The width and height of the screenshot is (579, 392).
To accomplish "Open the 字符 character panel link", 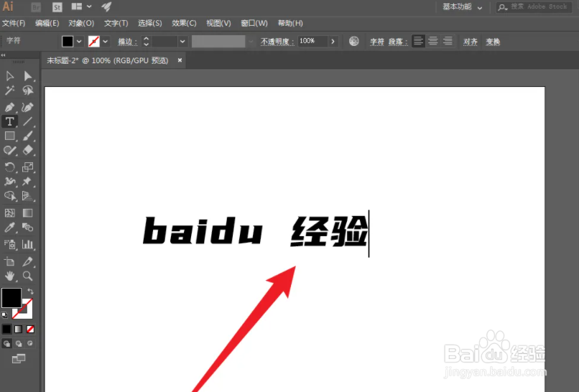I will (377, 42).
